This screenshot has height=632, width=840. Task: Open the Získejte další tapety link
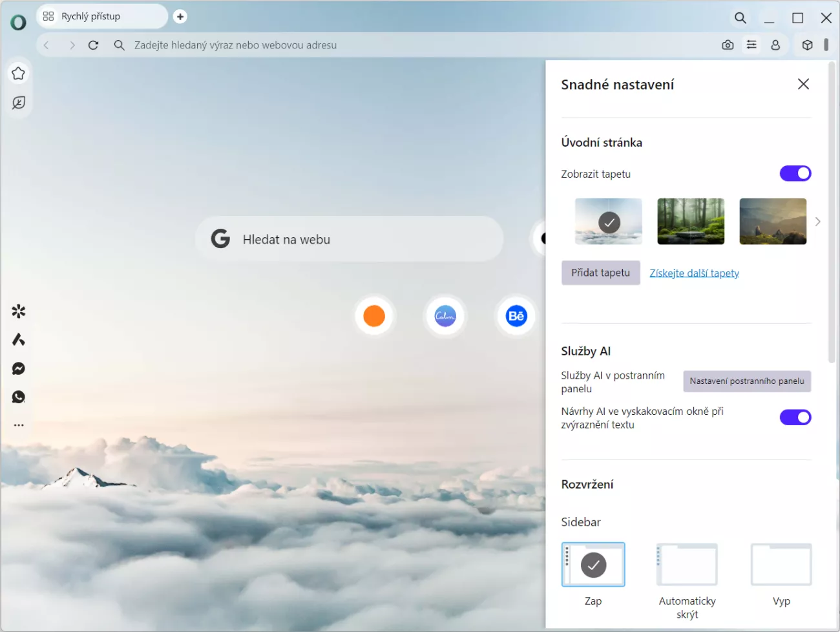tap(694, 273)
